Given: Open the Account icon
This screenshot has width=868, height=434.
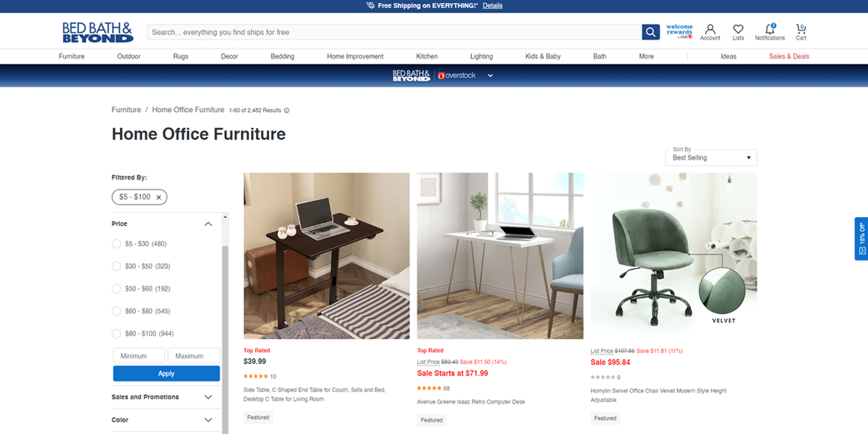Looking at the screenshot, I should (710, 32).
